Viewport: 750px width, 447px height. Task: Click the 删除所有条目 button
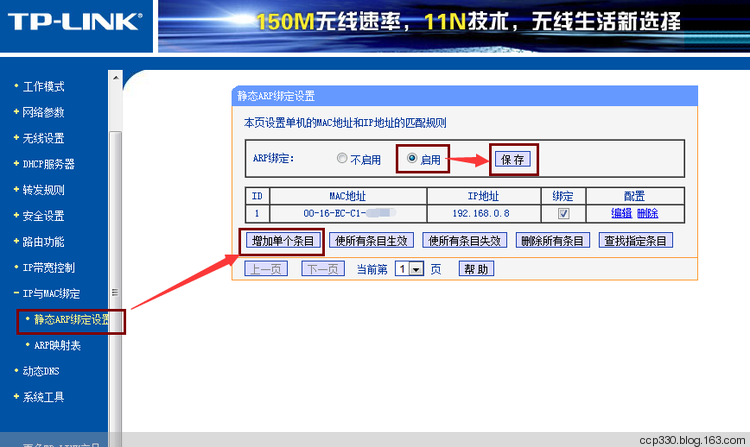552,240
